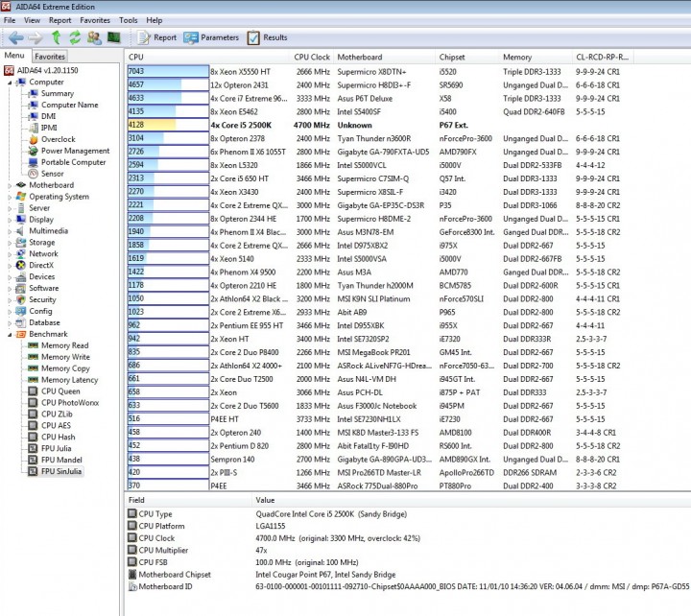Select the FPU Julia benchmark icon
Screen dimensions: 691x616
coord(33,448)
